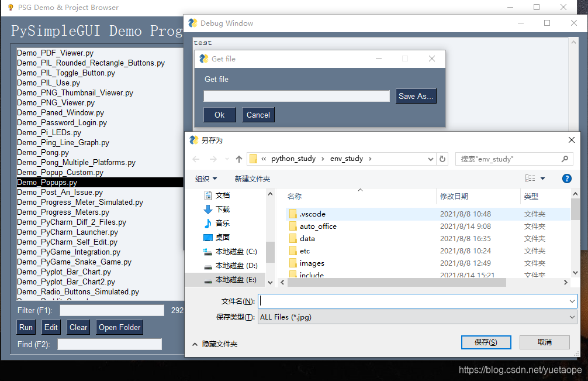This screenshot has width=588, height=381.
Task: Click the Debug Window Python icon
Action: pos(193,23)
